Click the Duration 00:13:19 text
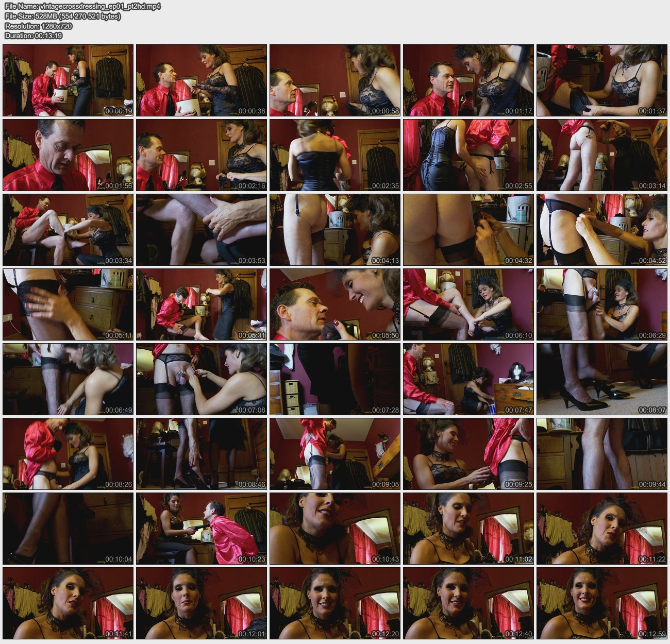This screenshot has height=644, width=670. [x=33, y=36]
